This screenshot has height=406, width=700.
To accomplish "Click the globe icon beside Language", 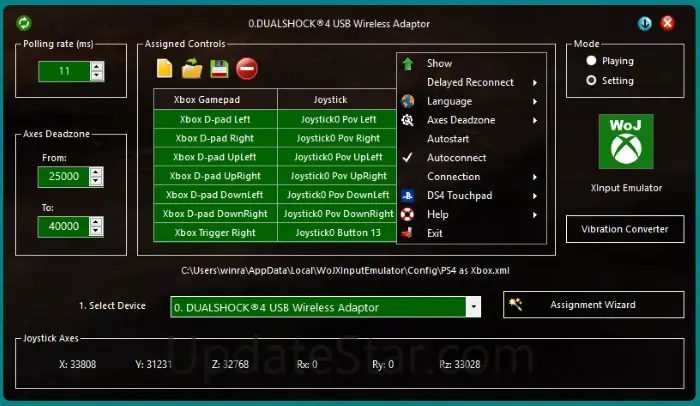I will [408, 101].
